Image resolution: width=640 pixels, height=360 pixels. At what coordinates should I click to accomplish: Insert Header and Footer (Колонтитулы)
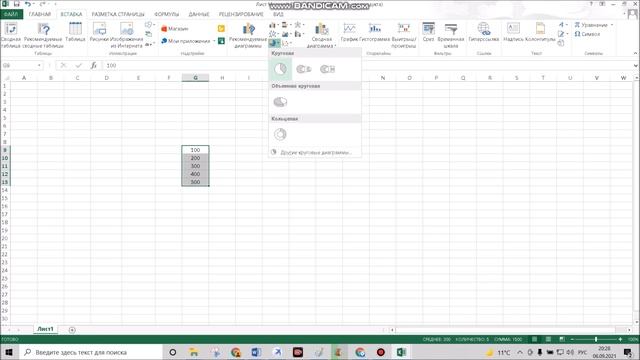tap(540, 33)
